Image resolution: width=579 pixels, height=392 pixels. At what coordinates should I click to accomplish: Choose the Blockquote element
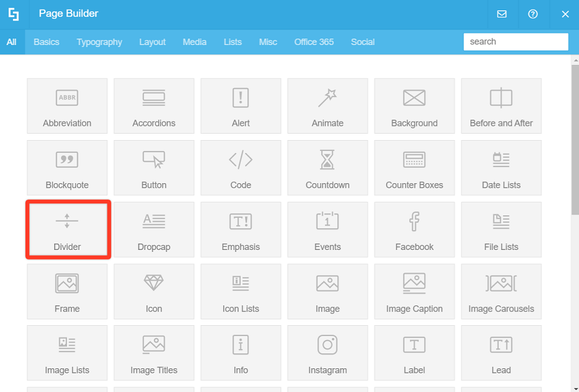(x=67, y=168)
